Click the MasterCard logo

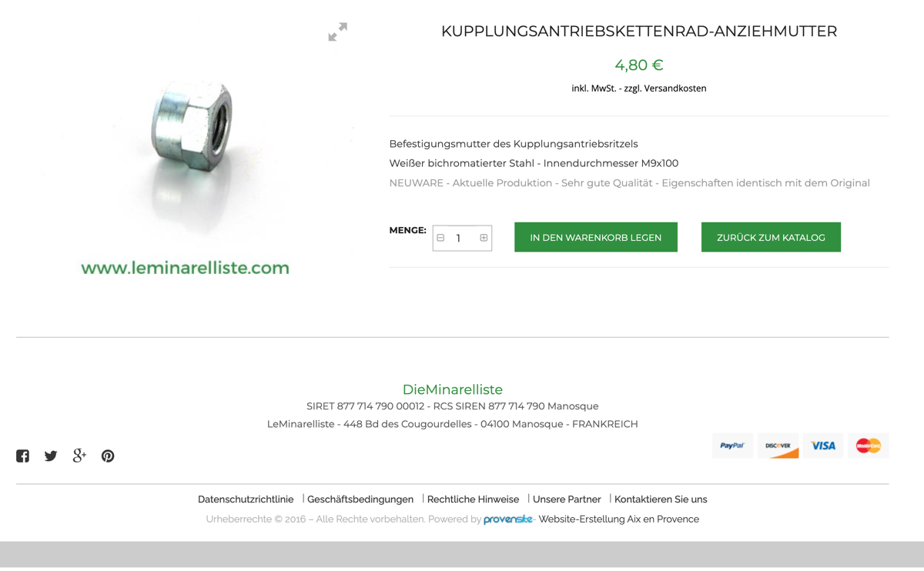tap(869, 446)
